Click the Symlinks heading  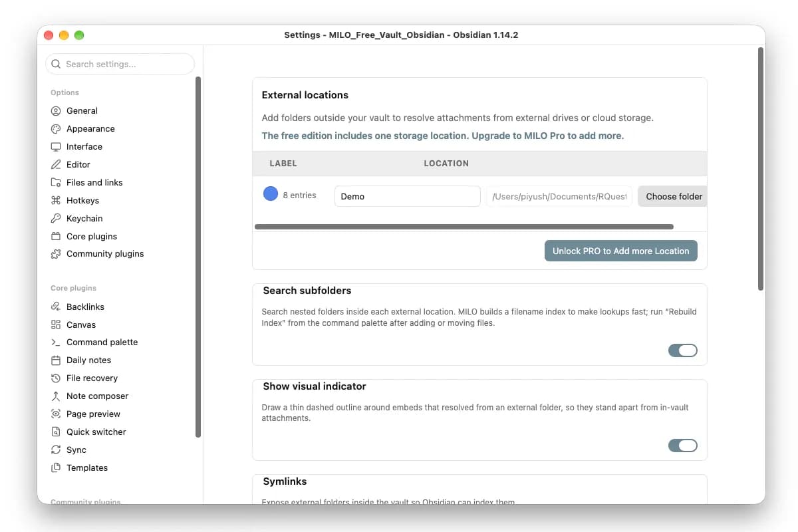click(x=285, y=481)
